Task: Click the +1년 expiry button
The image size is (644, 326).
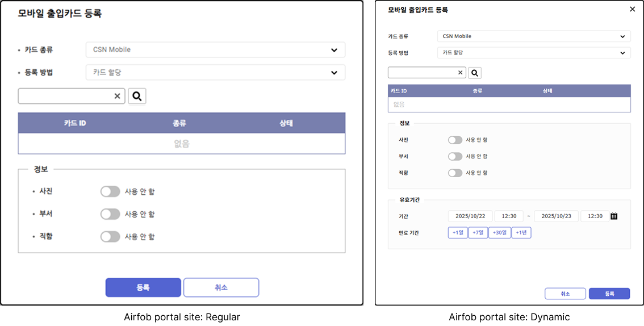Action: [x=521, y=233]
